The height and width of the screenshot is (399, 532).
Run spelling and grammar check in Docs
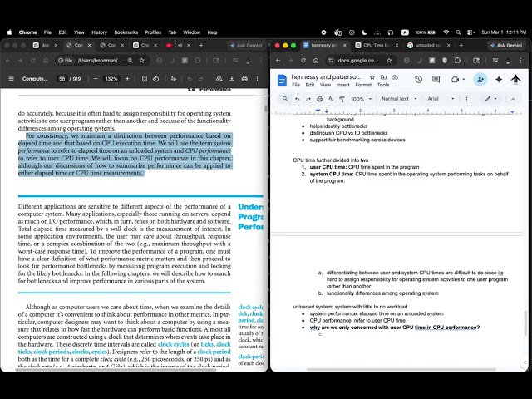point(331,99)
